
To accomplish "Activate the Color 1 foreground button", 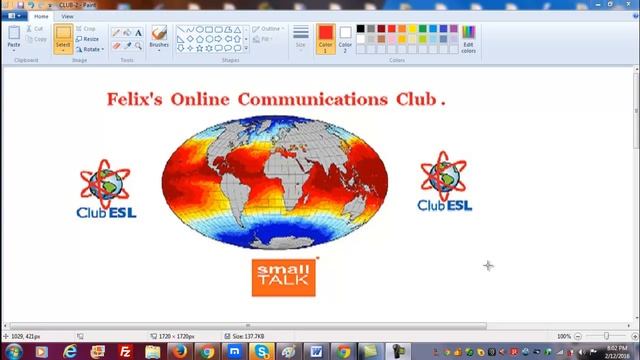I will coord(325,39).
